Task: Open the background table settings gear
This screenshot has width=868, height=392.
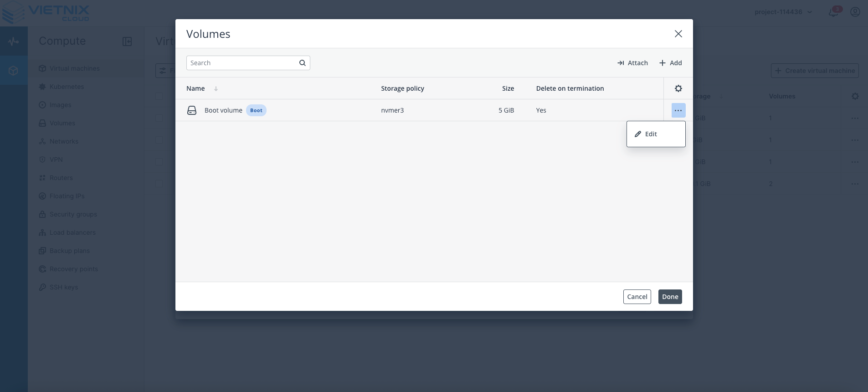Action: [855, 96]
